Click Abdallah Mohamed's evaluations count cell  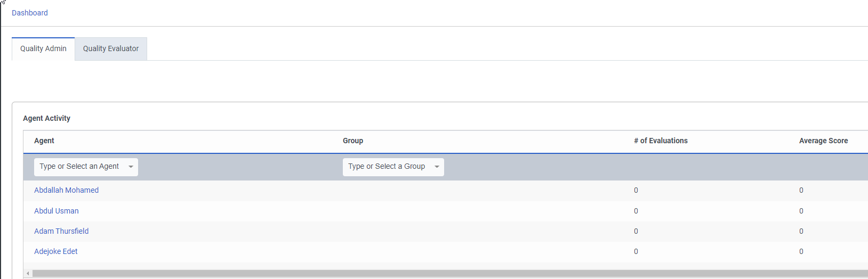click(636, 190)
